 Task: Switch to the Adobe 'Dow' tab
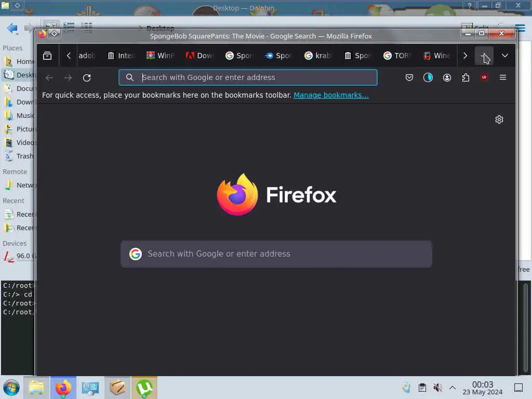tap(200, 56)
